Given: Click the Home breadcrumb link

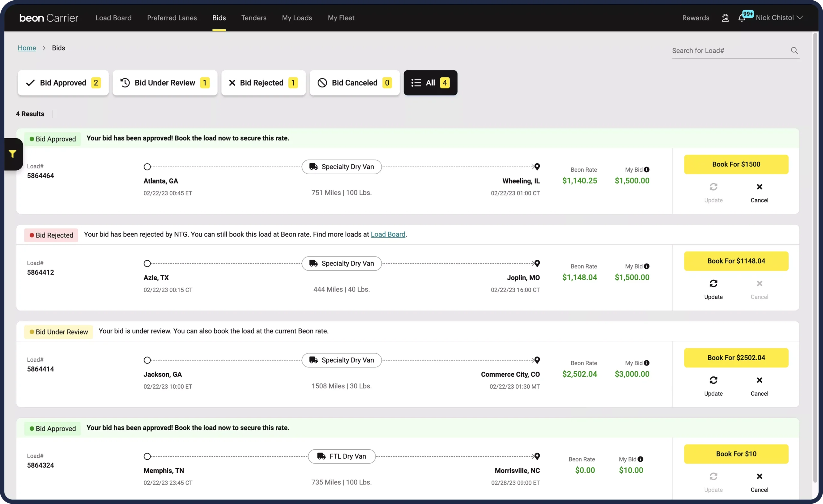Looking at the screenshot, I should pos(27,48).
